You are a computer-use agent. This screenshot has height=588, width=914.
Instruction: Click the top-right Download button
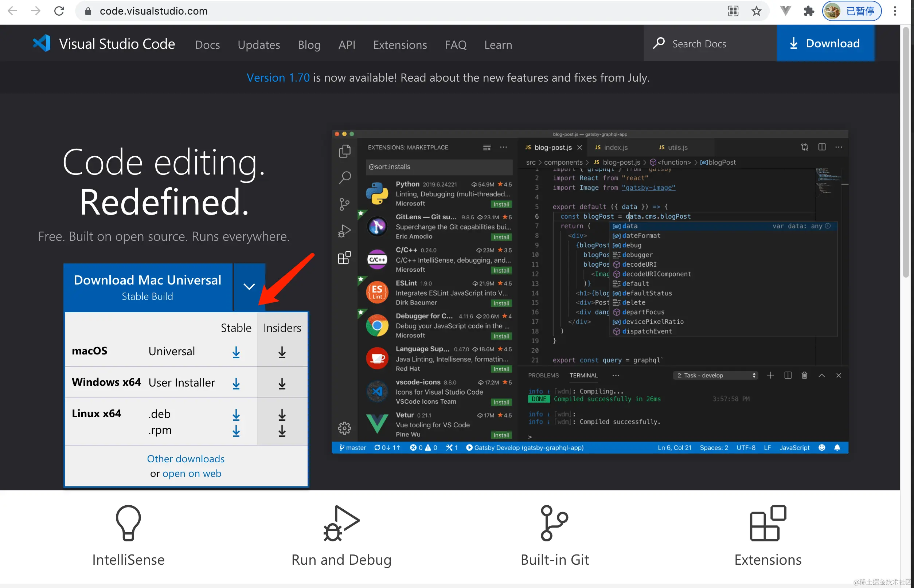pyautogui.click(x=825, y=43)
